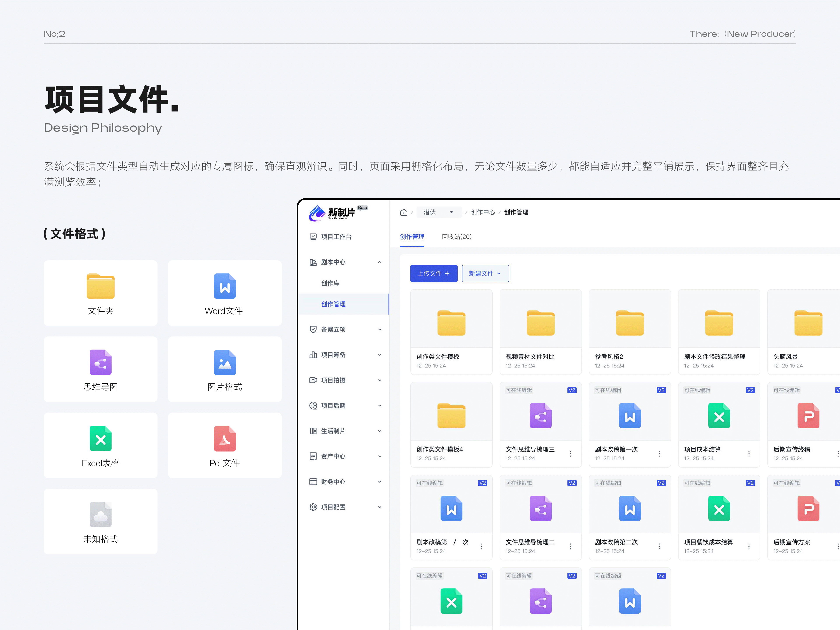This screenshot has height=630, width=840.
Task: Expand the 生活制片 menu chevron
Action: tap(379, 431)
